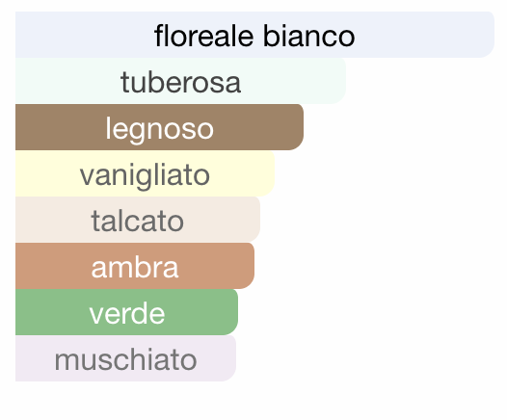The width and height of the screenshot is (507, 420).
Task: Click the 'verde' text label
Action: click(127, 314)
